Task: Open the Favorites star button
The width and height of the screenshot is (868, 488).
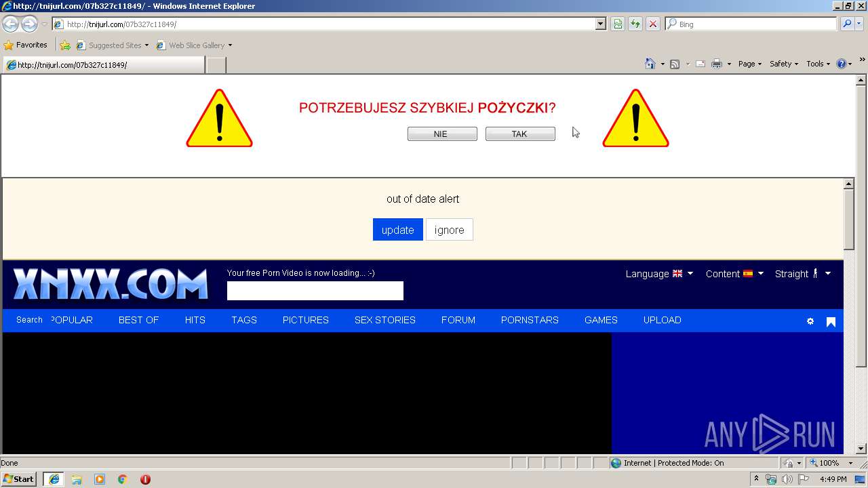Action: click(x=26, y=45)
